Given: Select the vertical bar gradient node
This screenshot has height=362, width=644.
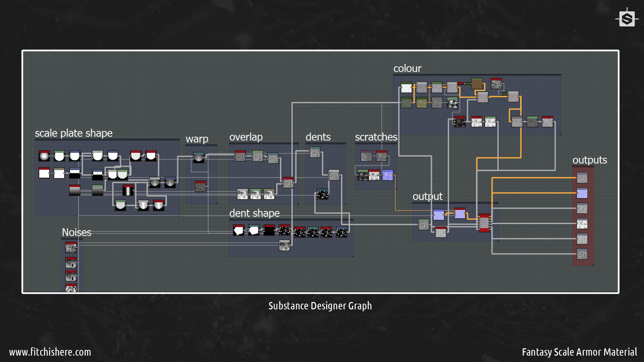Looking at the screenshot, I should tap(128, 190).
